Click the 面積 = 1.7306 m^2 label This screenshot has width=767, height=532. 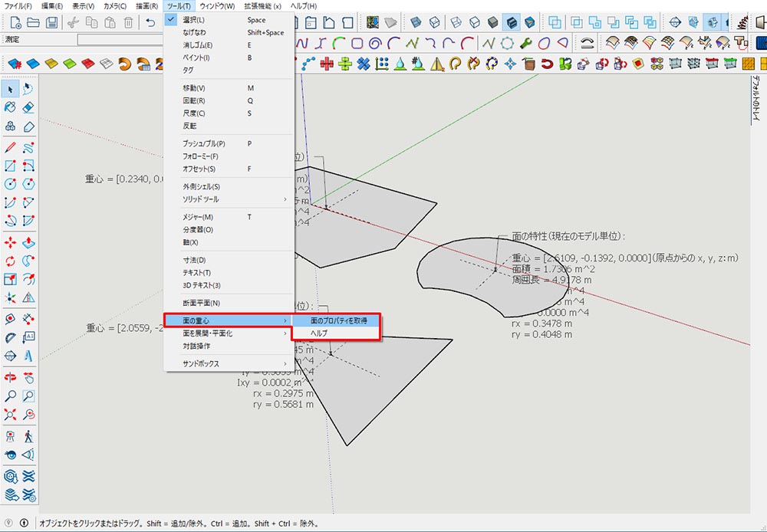click(x=553, y=269)
